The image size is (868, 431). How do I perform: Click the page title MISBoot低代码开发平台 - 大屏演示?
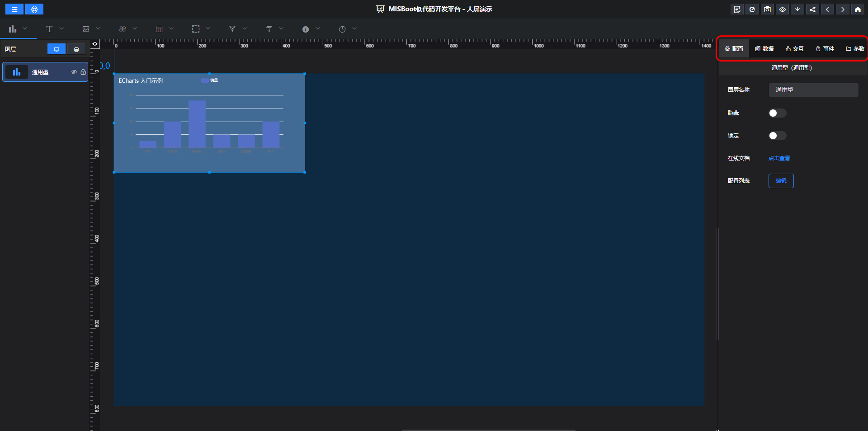coord(440,9)
